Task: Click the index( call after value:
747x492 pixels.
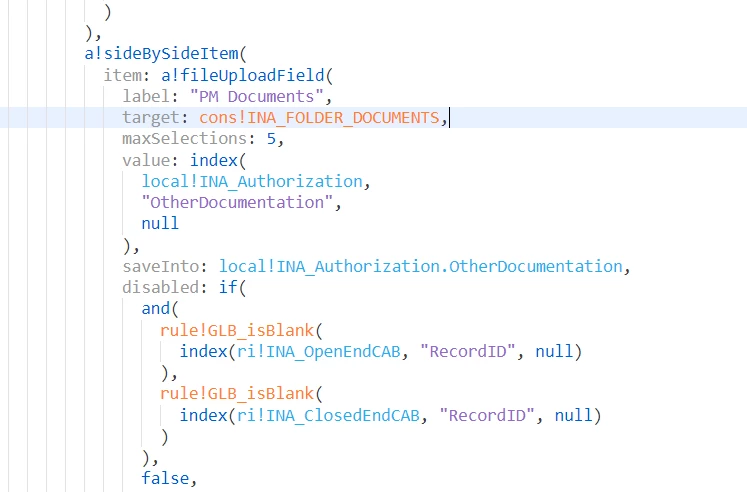Action: point(218,160)
